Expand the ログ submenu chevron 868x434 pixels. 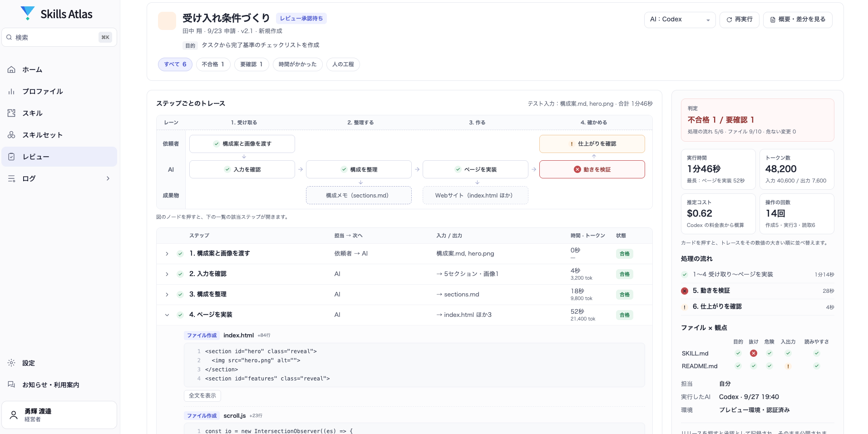(x=108, y=178)
